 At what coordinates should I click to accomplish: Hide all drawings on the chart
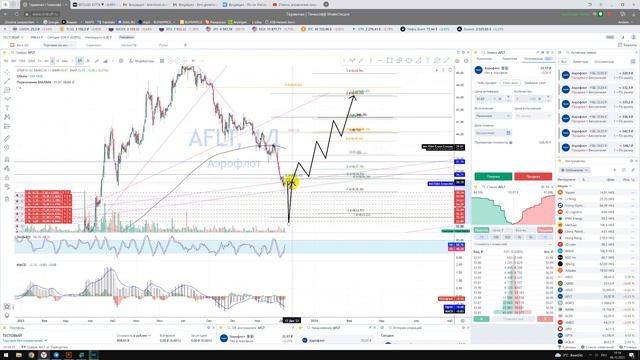click(7, 187)
